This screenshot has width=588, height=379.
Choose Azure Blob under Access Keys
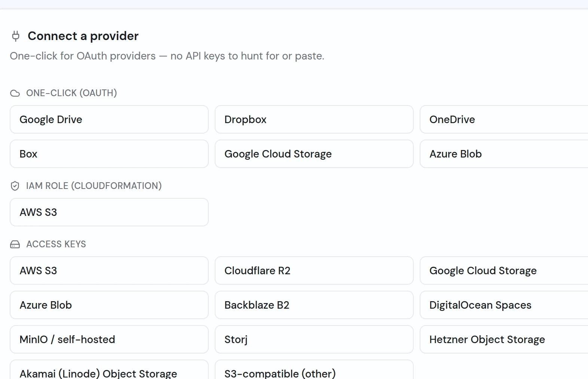tap(109, 305)
